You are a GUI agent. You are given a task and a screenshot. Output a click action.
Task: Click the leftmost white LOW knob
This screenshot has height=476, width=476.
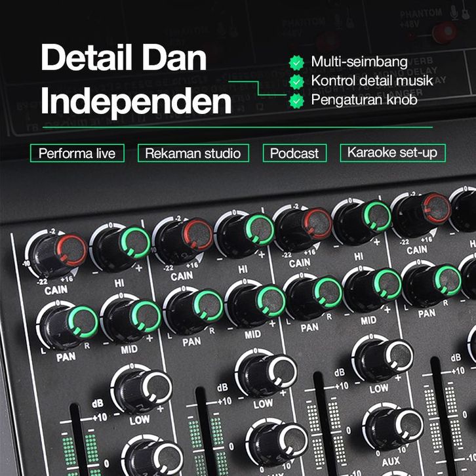(144, 386)
